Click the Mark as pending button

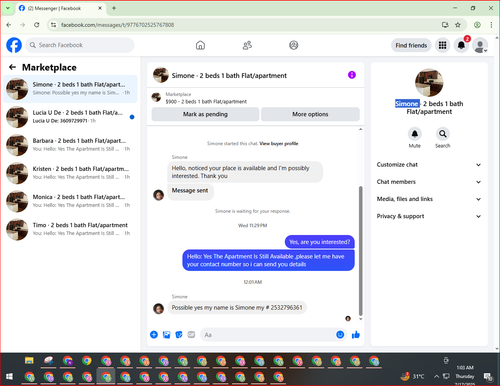[x=205, y=114]
